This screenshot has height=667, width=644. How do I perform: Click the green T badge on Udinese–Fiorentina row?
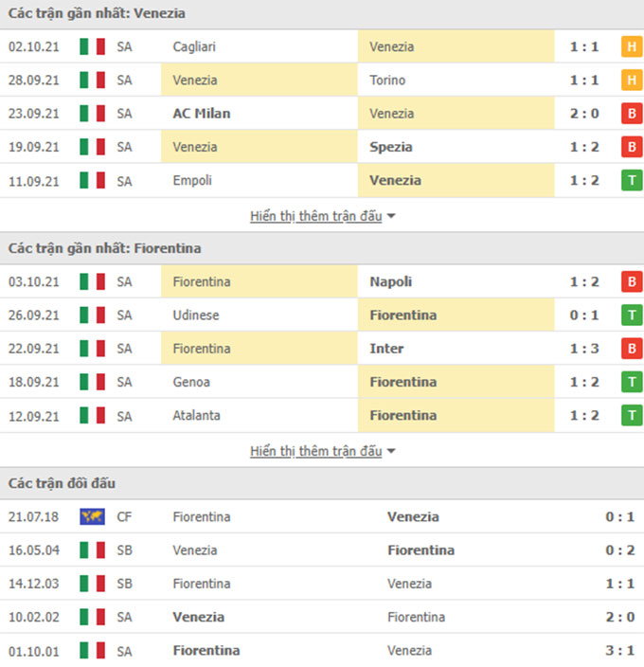pyautogui.click(x=632, y=315)
